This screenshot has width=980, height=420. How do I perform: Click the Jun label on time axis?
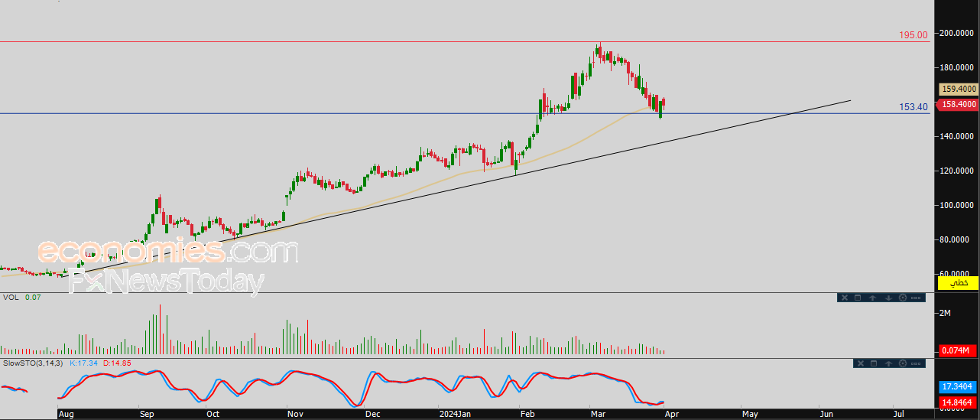(x=827, y=414)
